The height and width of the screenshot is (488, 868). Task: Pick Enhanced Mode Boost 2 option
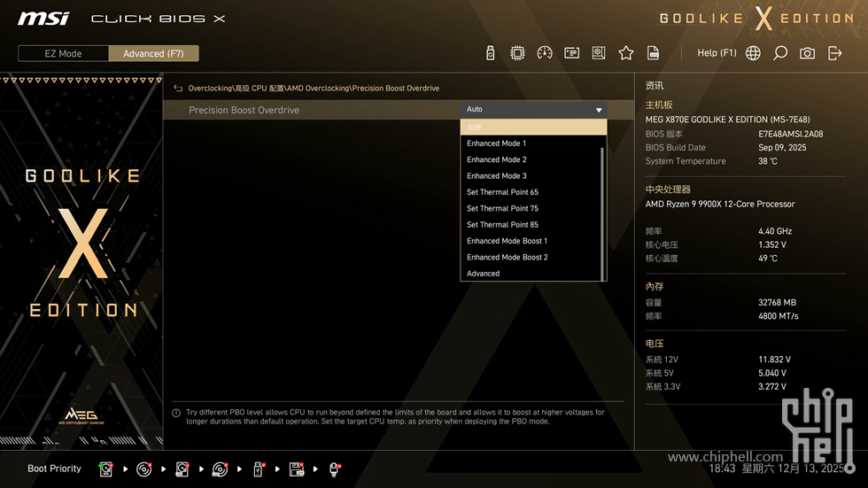(507, 257)
